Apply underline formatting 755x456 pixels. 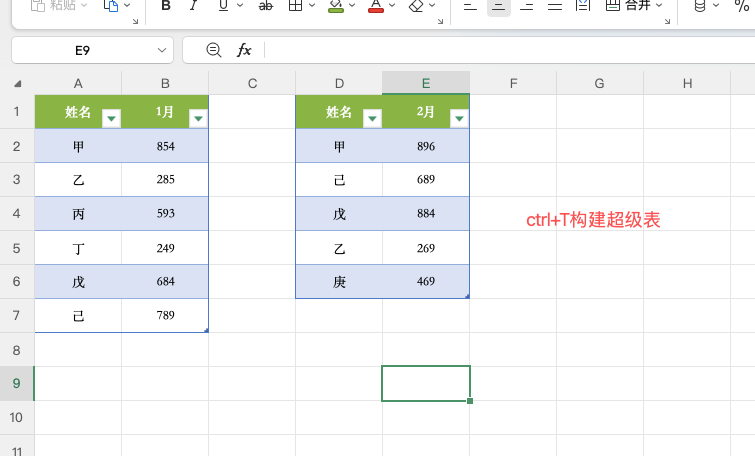point(223,6)
